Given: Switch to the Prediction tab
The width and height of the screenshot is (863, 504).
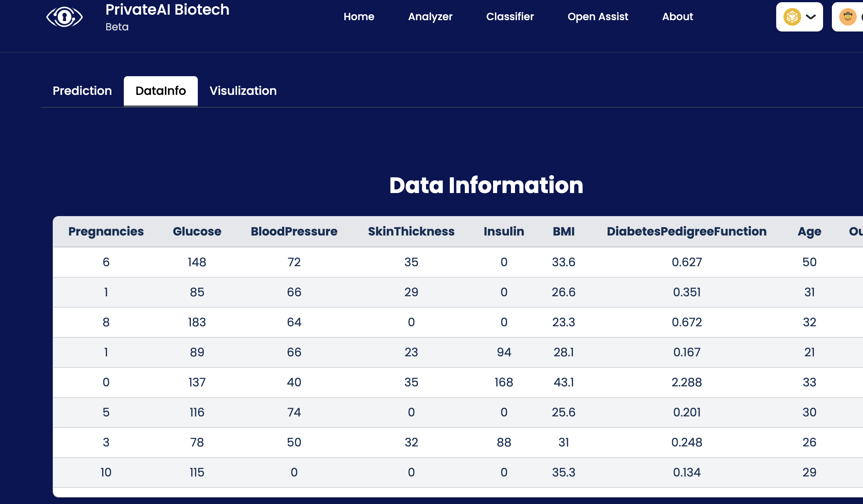Looking at the screenshot, I should (82, 91).
